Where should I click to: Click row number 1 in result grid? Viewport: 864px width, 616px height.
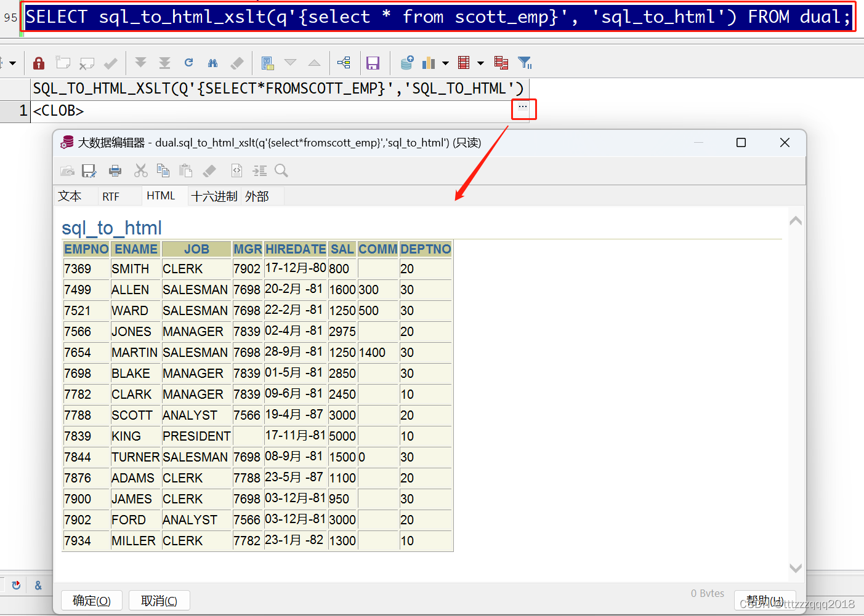click(x=15, y=111)
